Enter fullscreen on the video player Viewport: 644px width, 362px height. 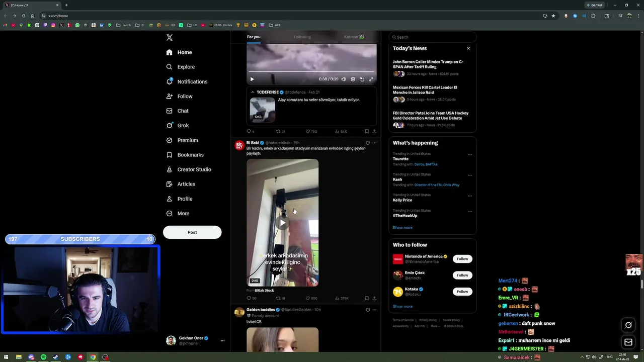pos(371,79)
